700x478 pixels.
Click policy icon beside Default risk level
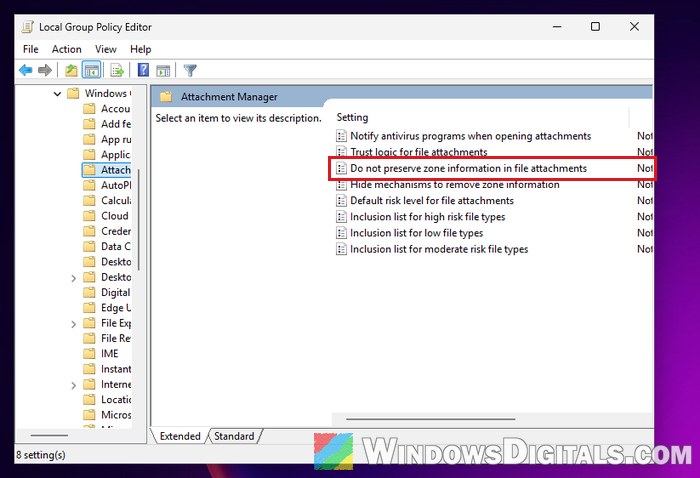(x=341, y=200)
